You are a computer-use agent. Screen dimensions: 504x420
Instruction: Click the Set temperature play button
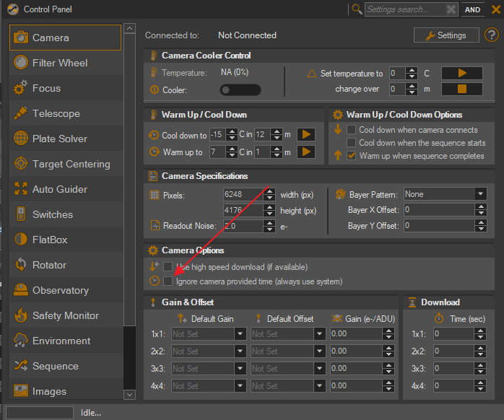pos(461,74)
